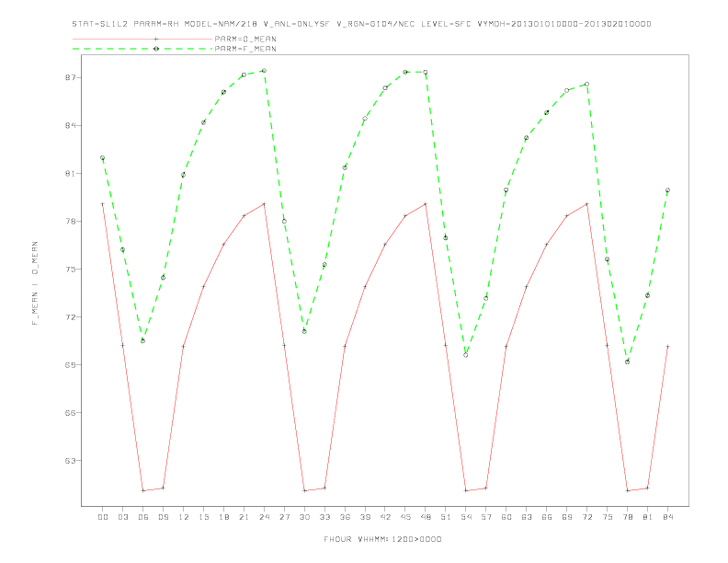Click y-axis tick value 66
Screen dimensions: 728x563
click(70, 412)
